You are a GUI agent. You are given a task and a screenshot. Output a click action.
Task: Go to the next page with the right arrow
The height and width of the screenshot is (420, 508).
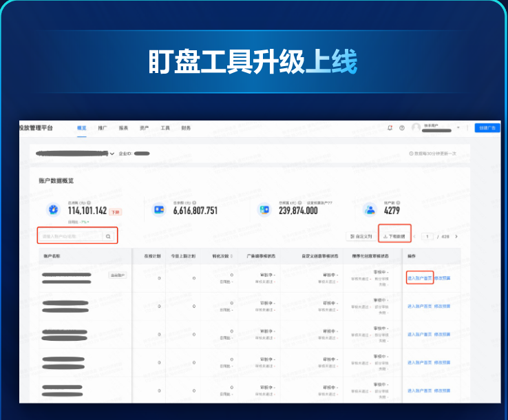coord(456,236)
